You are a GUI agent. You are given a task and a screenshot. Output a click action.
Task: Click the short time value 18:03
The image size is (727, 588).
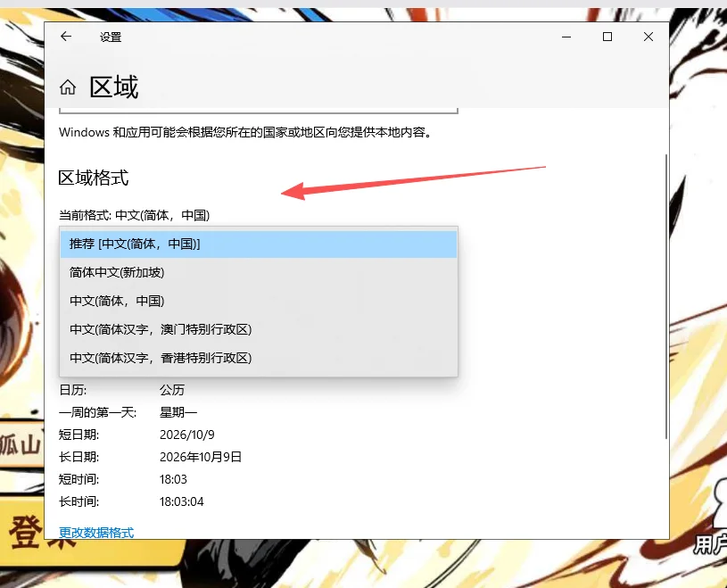(173, 479)
